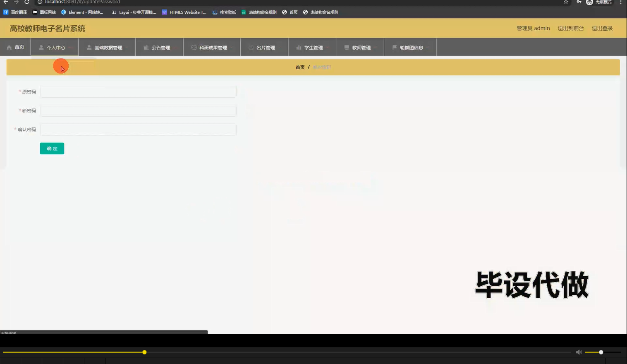Click the monitor icon on 教师管理

click(347, 47)
